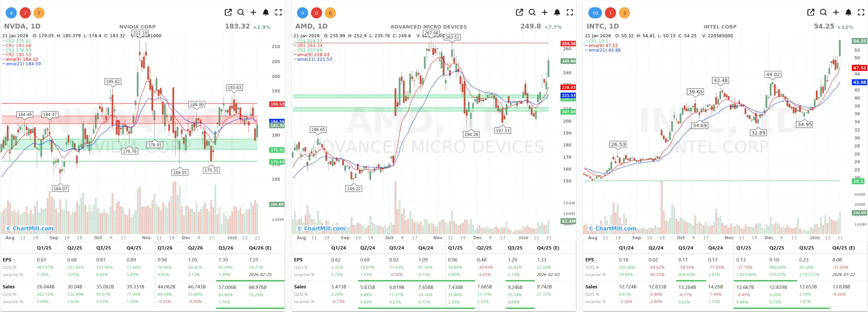
Task: Open NVDA chart in external window
Action: pyautogui.click(x=228, y=12)
